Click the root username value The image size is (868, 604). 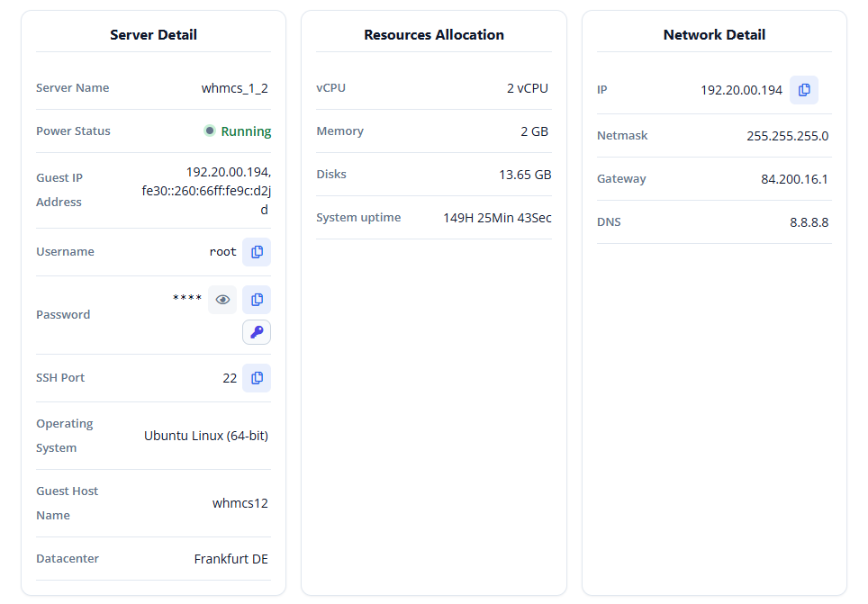click(222, 252)
